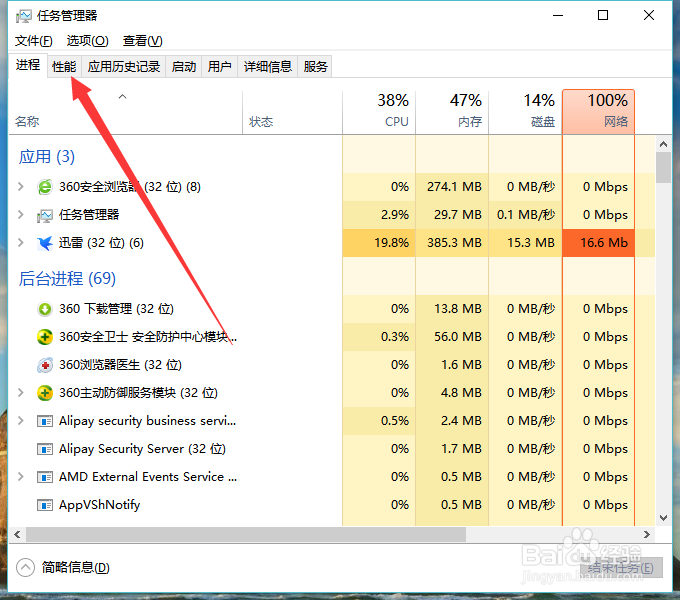Open the 查看(V) menu
The width and height of the screenshot is (680, 600).
click(143, 41)
